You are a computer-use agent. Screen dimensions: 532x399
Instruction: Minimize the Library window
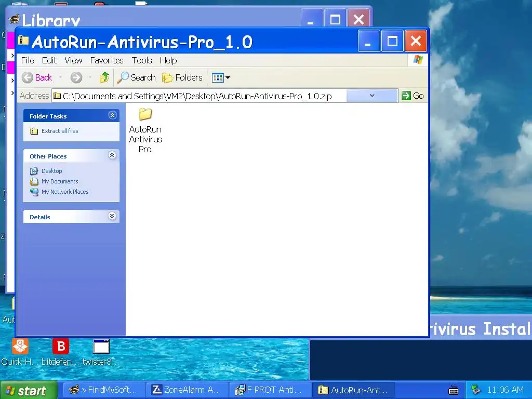pos(311,19)
